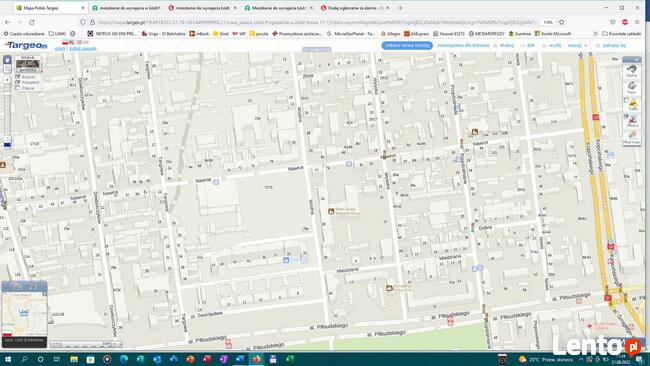The height and width of the screenshot is (366, 650).
Task: Bookmark this page with the star icon
Action: click(x=562, y=22)
